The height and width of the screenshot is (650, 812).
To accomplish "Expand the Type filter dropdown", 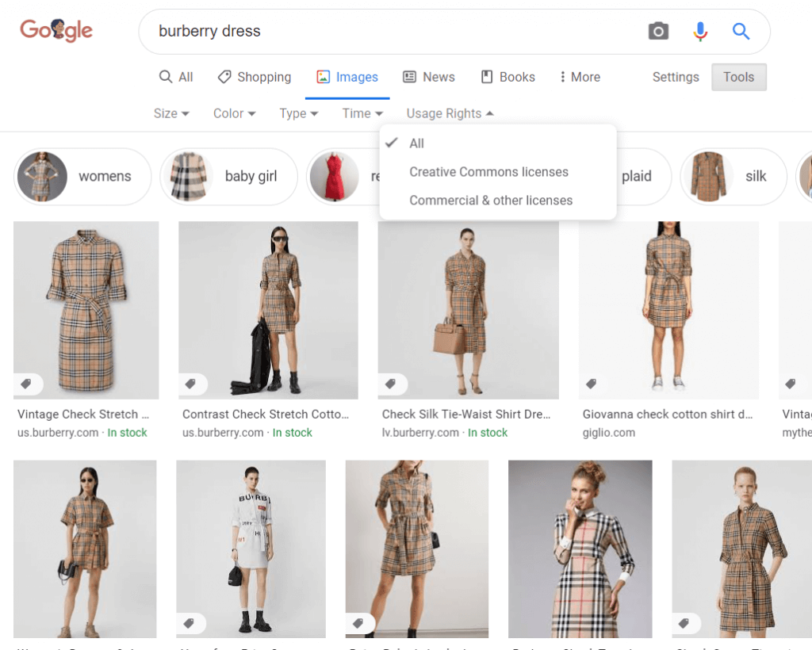I will tap(299, 113).
